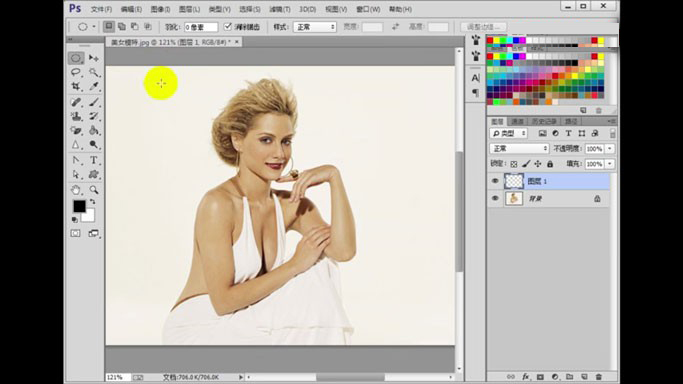Select the Spot Healing Brush tool
Image resolution: width=683 pixels, height=384 pixels.
coord(76,102)
